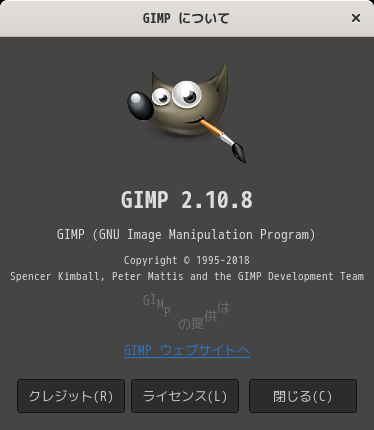This screenshot has width=374, height=430.
Task: Click the Spencer Kimball, Peter Mattis authors line
Action: (187, 276)
